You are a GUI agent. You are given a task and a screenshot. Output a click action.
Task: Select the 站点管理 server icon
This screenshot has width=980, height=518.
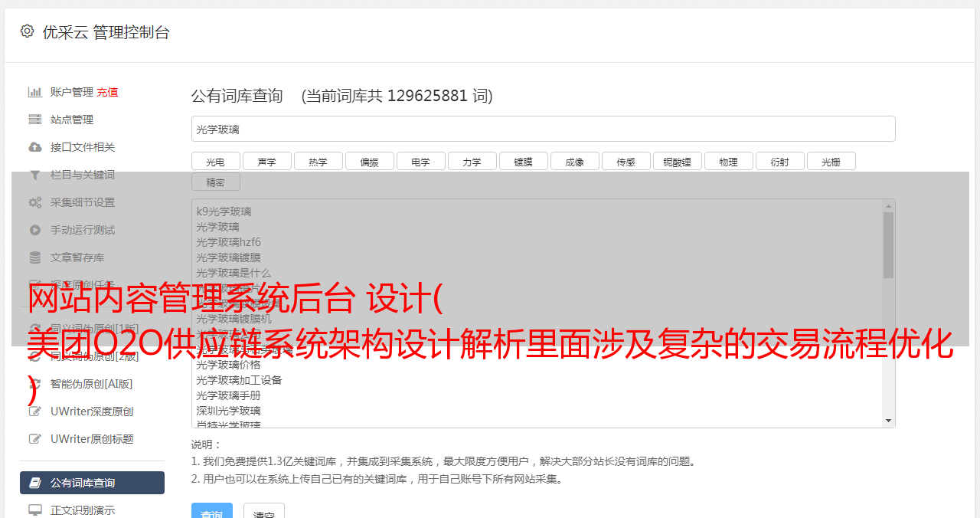[35, 120]
